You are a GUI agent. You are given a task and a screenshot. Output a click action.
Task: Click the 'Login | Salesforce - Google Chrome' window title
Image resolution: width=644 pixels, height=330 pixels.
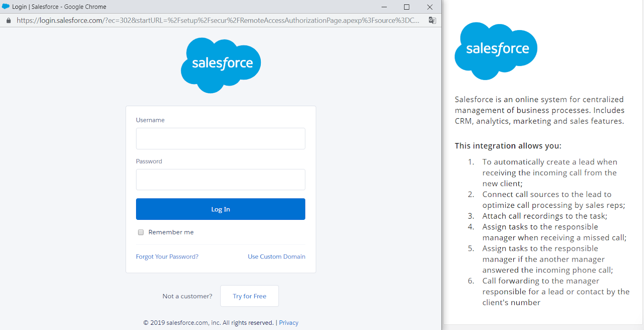click(59, 7)
